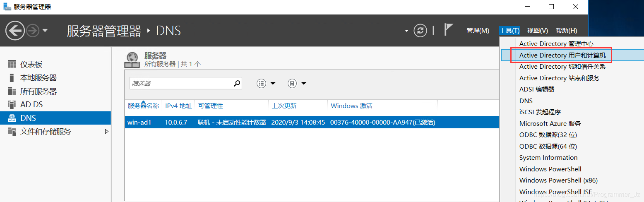Open the save query icon
Image resolution: width=644 pixels, height=202 pixels.
click(292, 83)
